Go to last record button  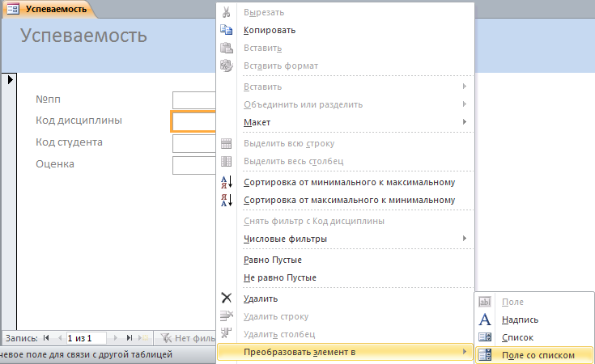click(130, 337)
